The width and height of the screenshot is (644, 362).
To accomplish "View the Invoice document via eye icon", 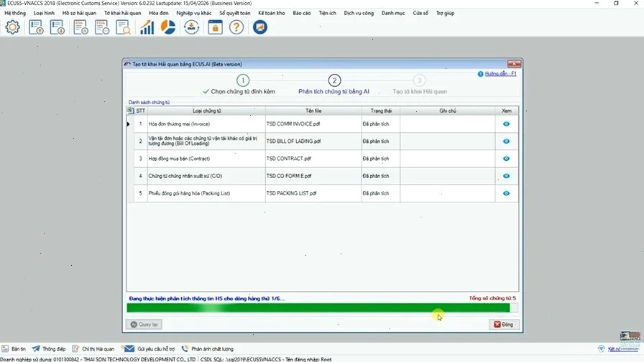I will pos(506,124).
